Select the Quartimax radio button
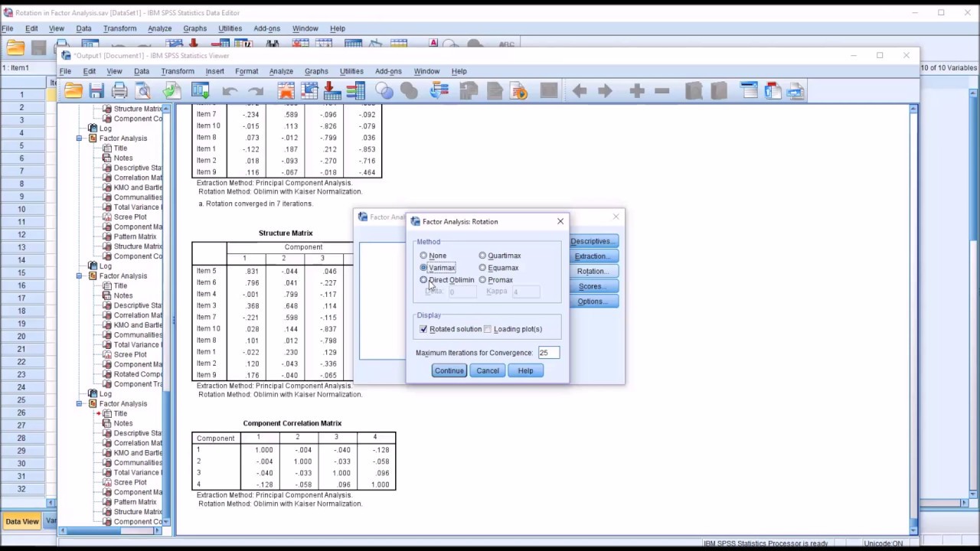980x551 pixels. tap(482, 256)
